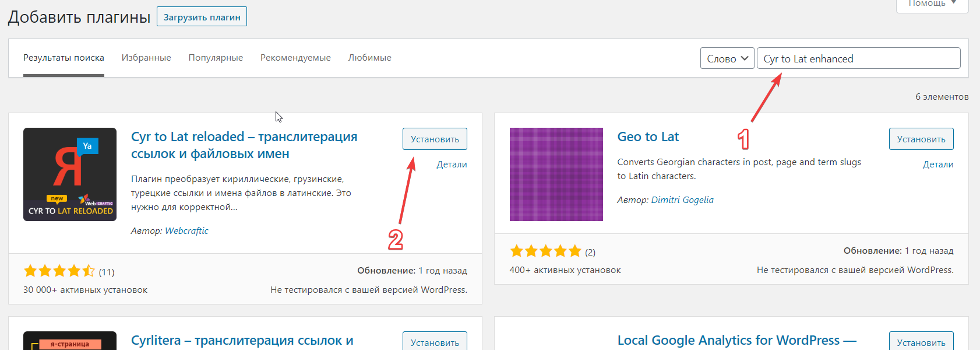This screenshot has height=350, width=980.
Task: Open the search type dropdown "Слово"
Action: 727,58
